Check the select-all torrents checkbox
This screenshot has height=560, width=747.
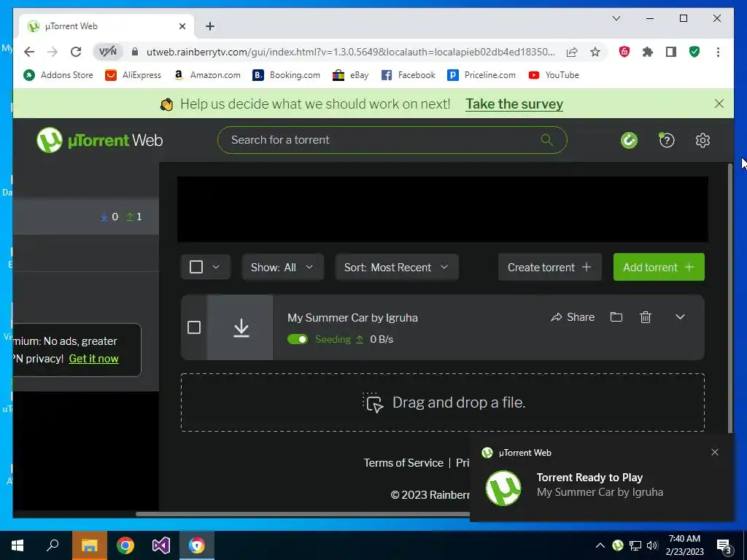(196, 267)
